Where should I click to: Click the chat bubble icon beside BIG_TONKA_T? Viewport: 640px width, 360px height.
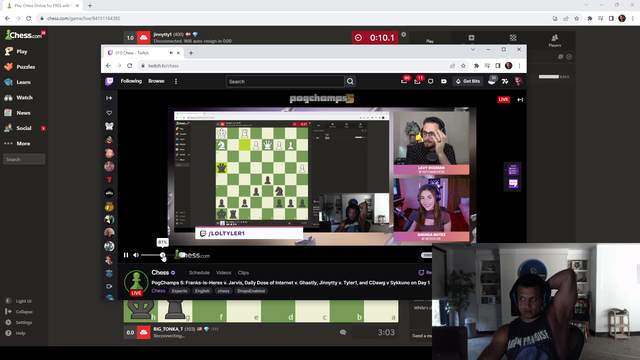pyautogui.click(x=343, y=332)
